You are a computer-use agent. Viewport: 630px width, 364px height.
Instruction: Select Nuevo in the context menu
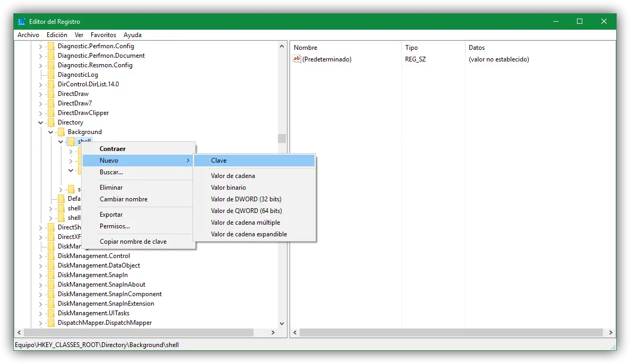pos(138,161)
